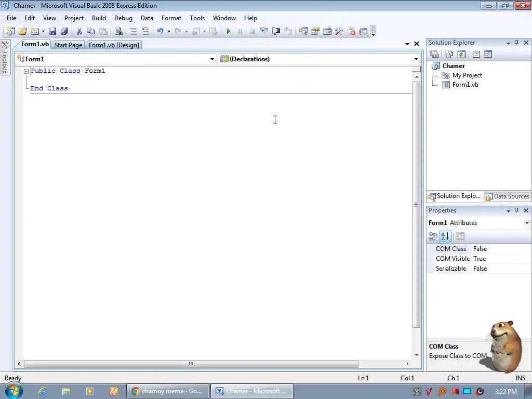This screenshot has height=399, width=532.
Task: Open the (Declarations) method dropdown
Action: point(416,59)
